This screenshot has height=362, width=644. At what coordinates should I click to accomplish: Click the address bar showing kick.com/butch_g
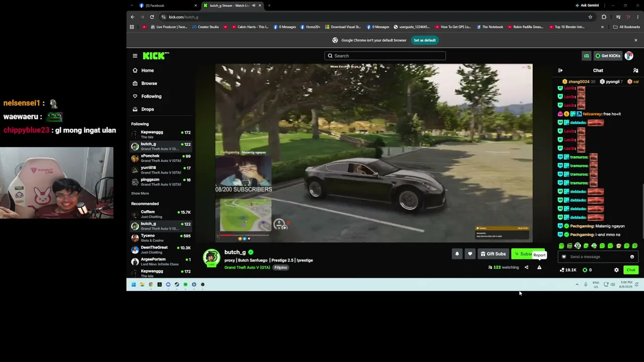[x=372, y=17]
